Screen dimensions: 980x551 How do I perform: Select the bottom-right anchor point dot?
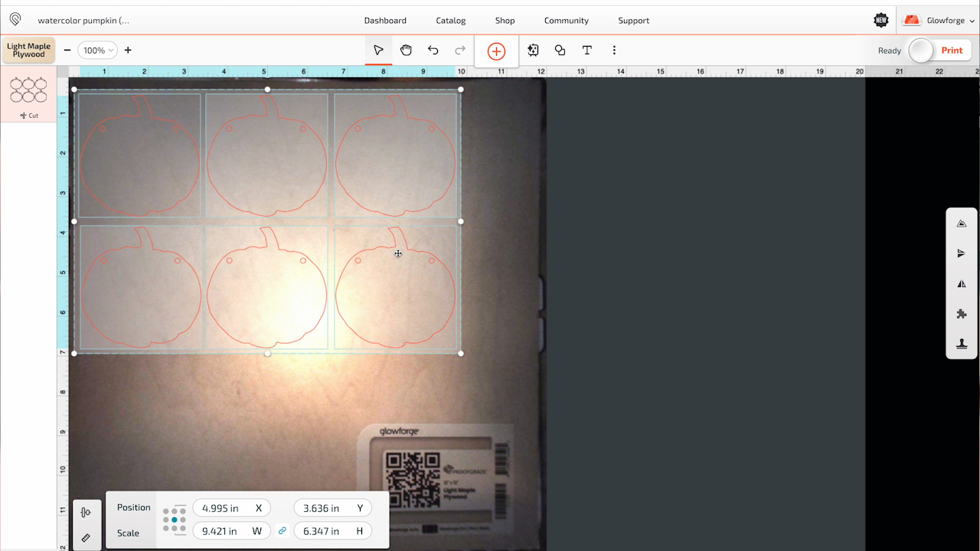tap(183, 529)
